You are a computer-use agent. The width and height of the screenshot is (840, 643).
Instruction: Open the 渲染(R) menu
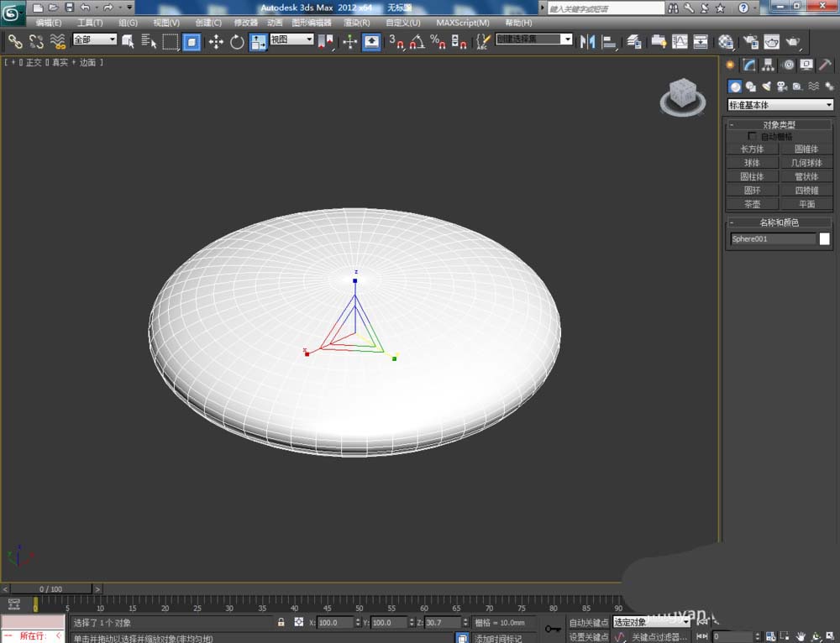pyautogui.click(x=357, y=23)
